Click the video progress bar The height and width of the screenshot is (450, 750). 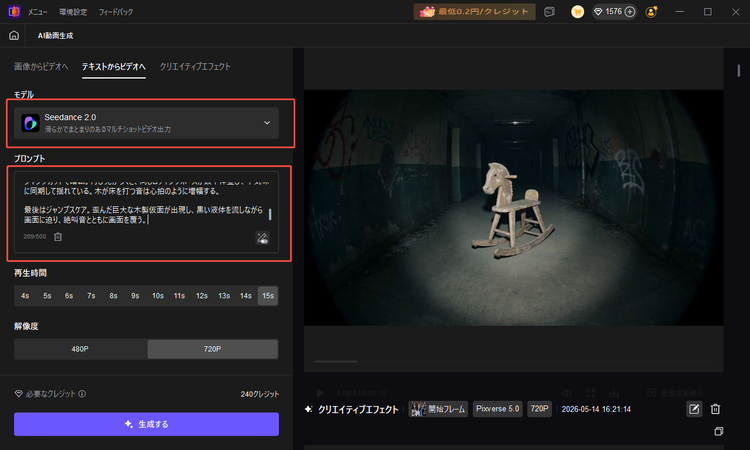click(x=514, y=362)
